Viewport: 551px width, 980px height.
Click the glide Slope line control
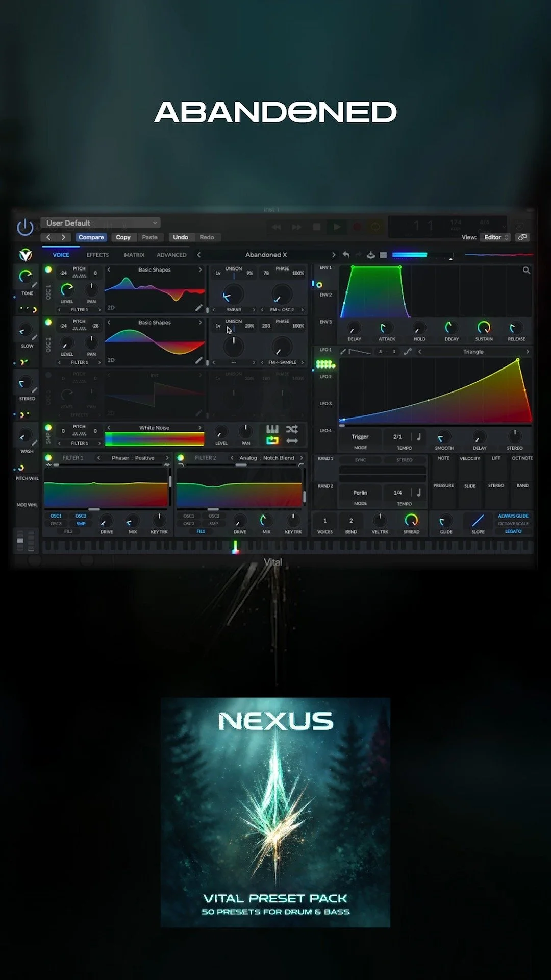[x=478, y=521]
